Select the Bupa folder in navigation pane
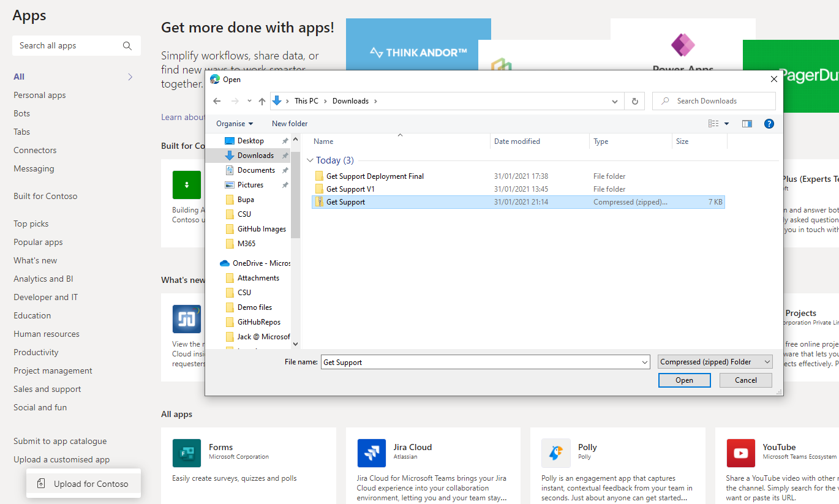Image resolution: width=839 pixels, height=504 pixels. pyautogui.click(x=246, y=200)
